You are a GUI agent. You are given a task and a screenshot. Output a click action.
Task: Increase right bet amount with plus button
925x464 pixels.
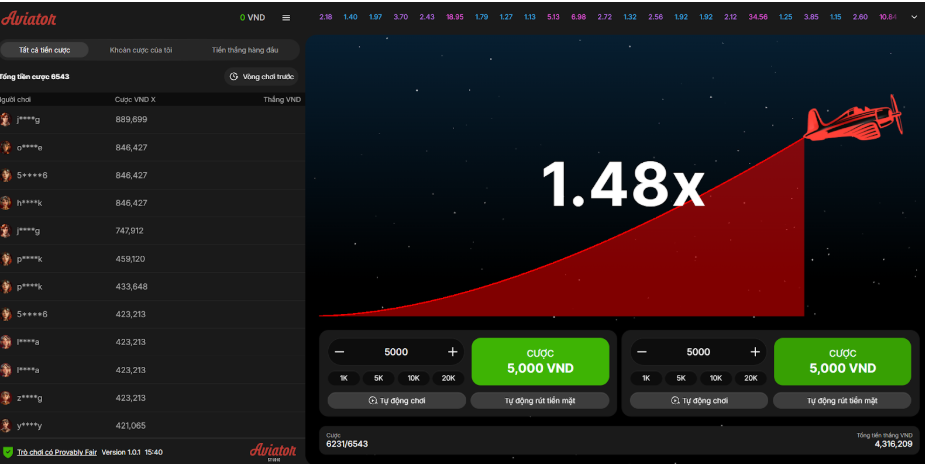coord(755,352)
